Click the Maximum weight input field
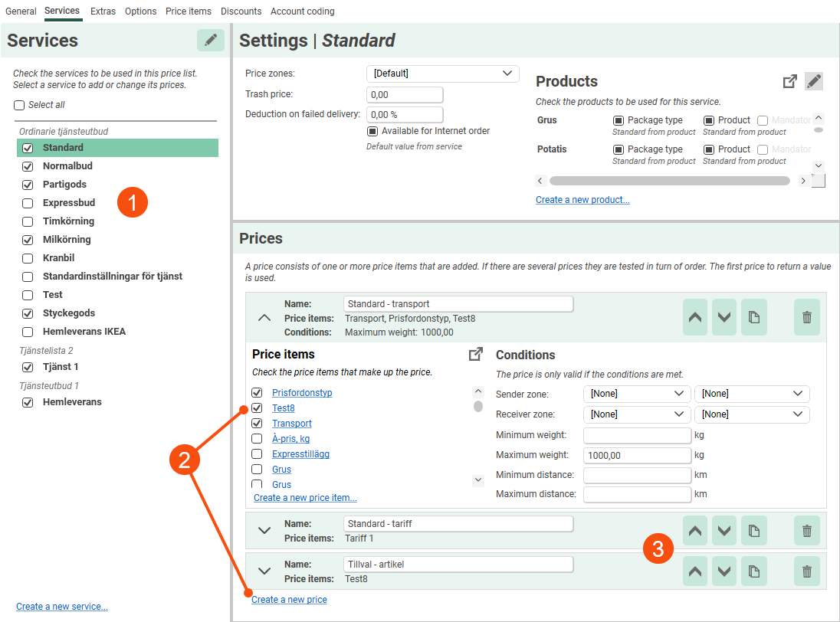840x622 pixels. pyautogui.click(x=637, y=455)
